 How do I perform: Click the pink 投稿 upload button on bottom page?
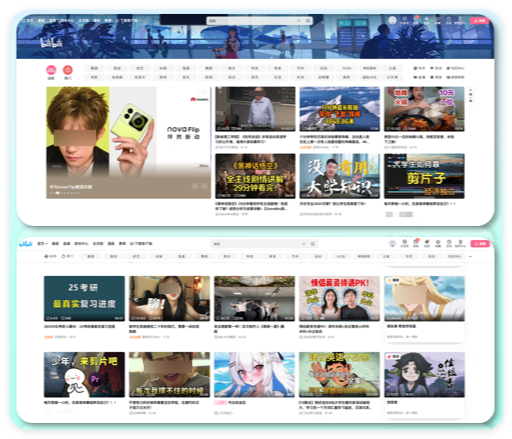(x=480, y=244)
